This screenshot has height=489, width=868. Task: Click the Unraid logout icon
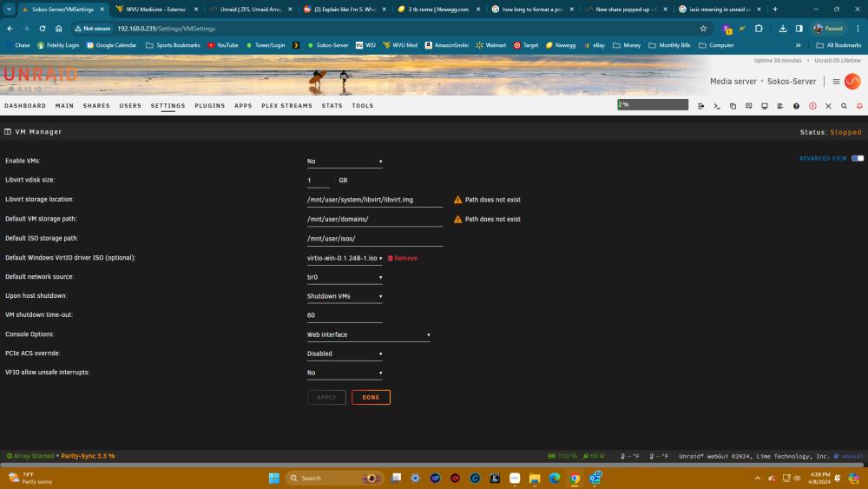click(x=700, y=106)
